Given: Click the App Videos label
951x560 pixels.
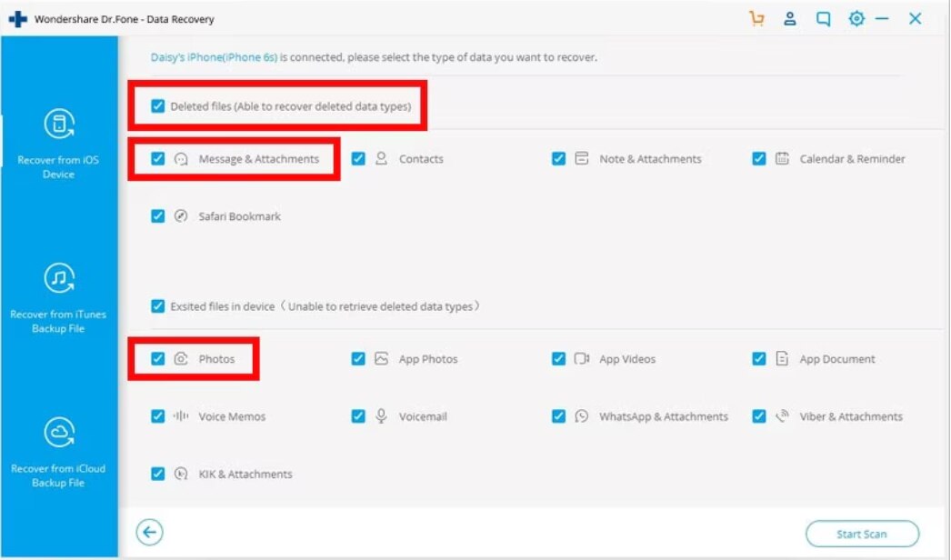Looking at the screenshot, I should [x=627, y=359].
